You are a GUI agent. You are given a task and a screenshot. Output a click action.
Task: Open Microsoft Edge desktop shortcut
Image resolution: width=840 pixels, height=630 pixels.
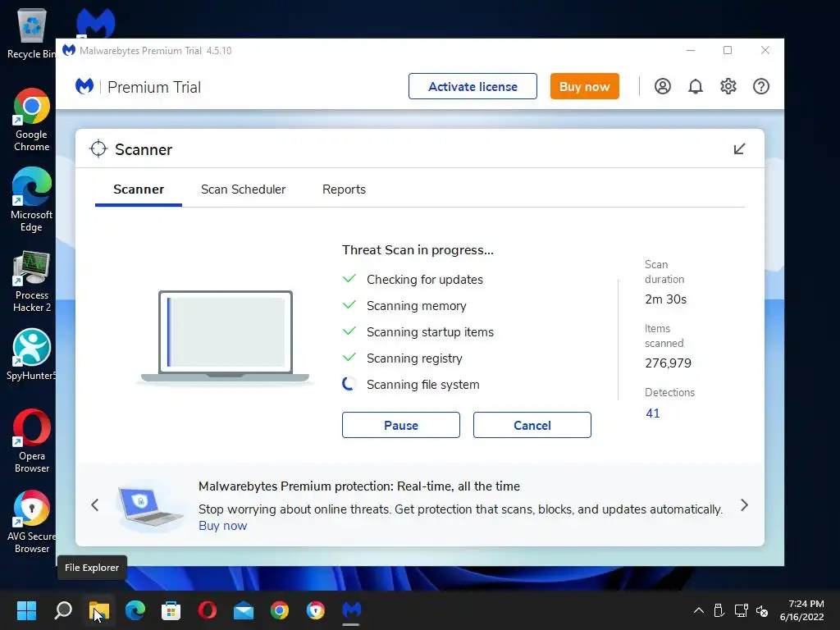click(32, 200)
